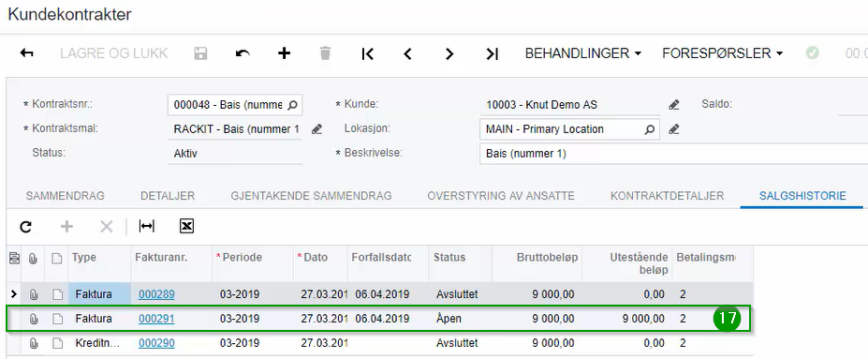Export grid to Excel icon
This screenshot has height=359, width=868.
point(186,226)
